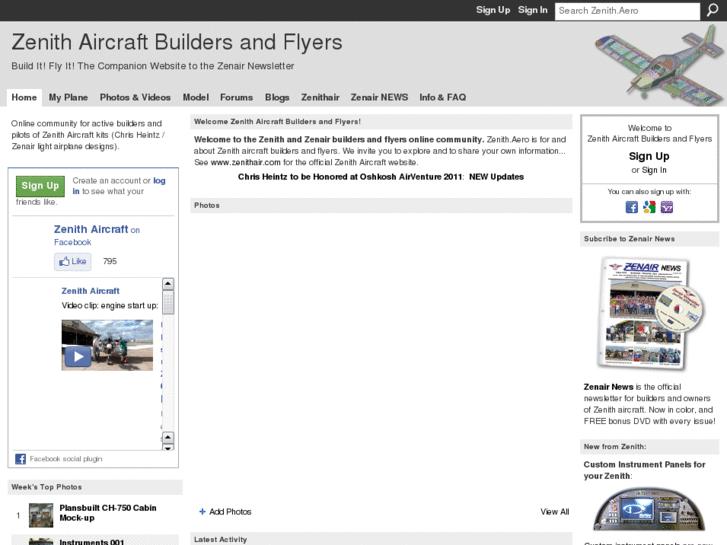Click the Zenith Aircraft Builders and Flyers title
Viewport: 727px width, 545px height.
[177, 42]
